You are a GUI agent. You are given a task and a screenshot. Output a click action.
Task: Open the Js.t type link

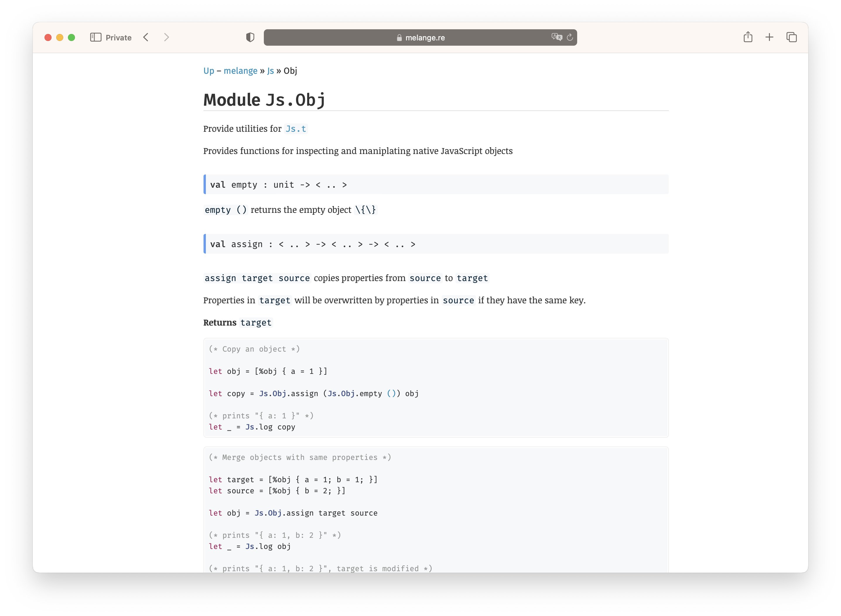pyautogui.click(x=296, y=129)
